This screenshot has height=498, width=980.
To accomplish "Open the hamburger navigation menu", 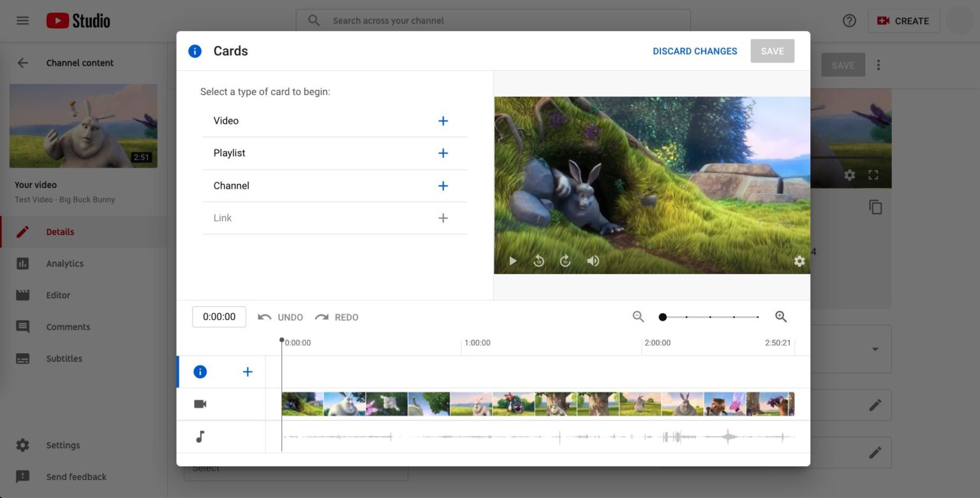I will [x=22, y=20].
